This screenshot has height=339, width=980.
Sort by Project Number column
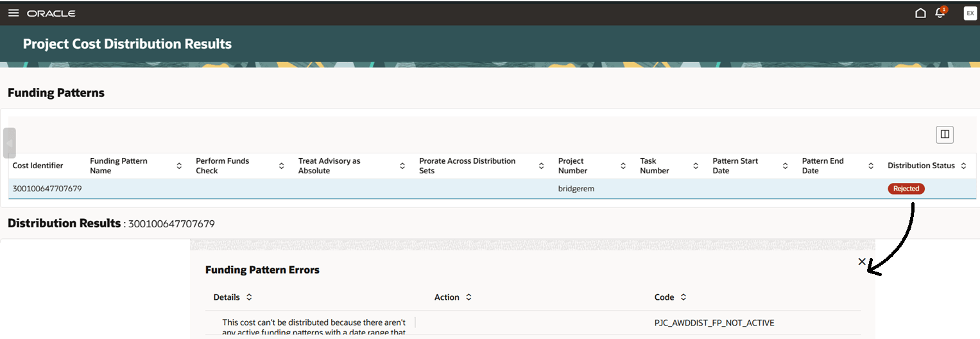tap(623, 166)
